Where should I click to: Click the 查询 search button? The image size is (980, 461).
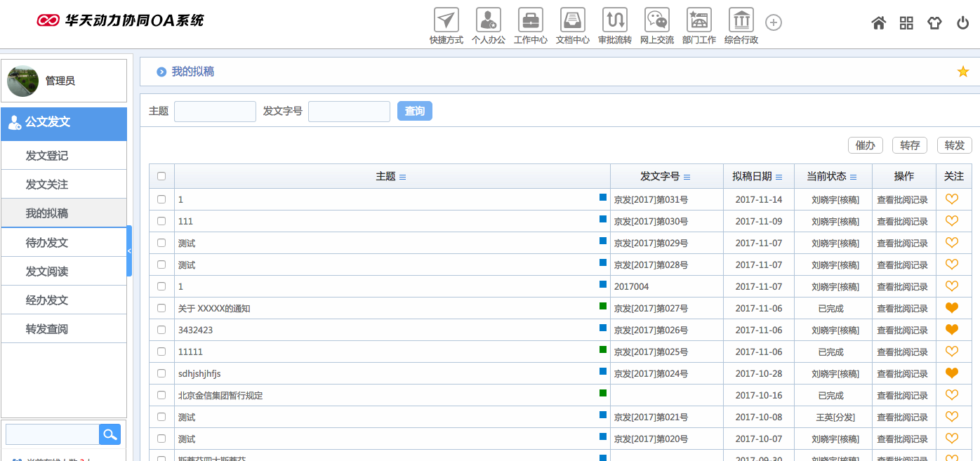(414, 111)
